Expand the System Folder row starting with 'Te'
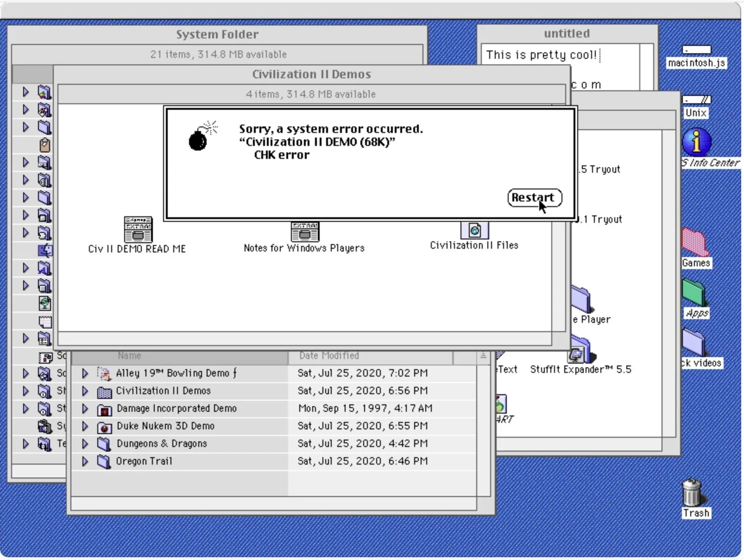The height and width of the screenshot is (560, 744). tap(26, 444)
